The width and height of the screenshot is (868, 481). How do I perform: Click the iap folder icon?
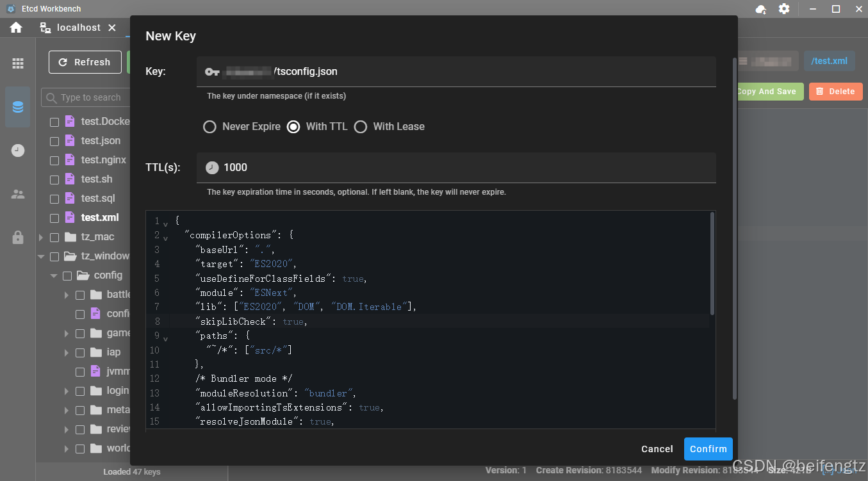coord(96,352)
